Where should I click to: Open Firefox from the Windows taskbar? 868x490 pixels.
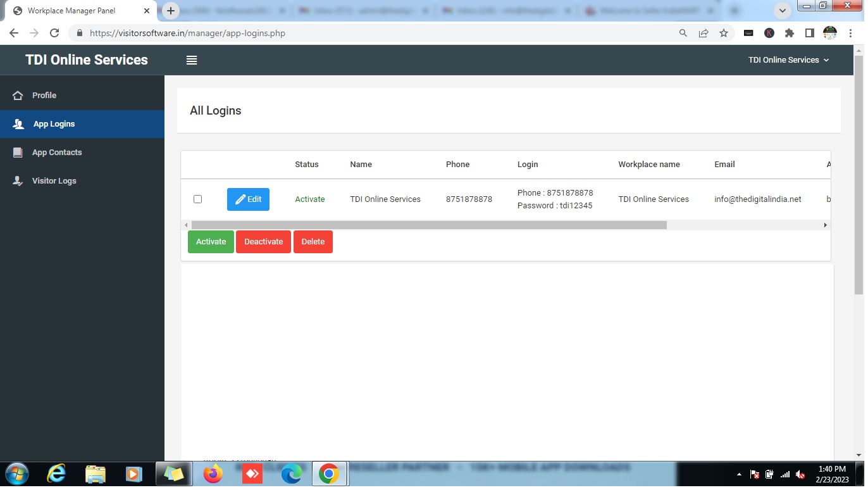click(x=213, y=474)
